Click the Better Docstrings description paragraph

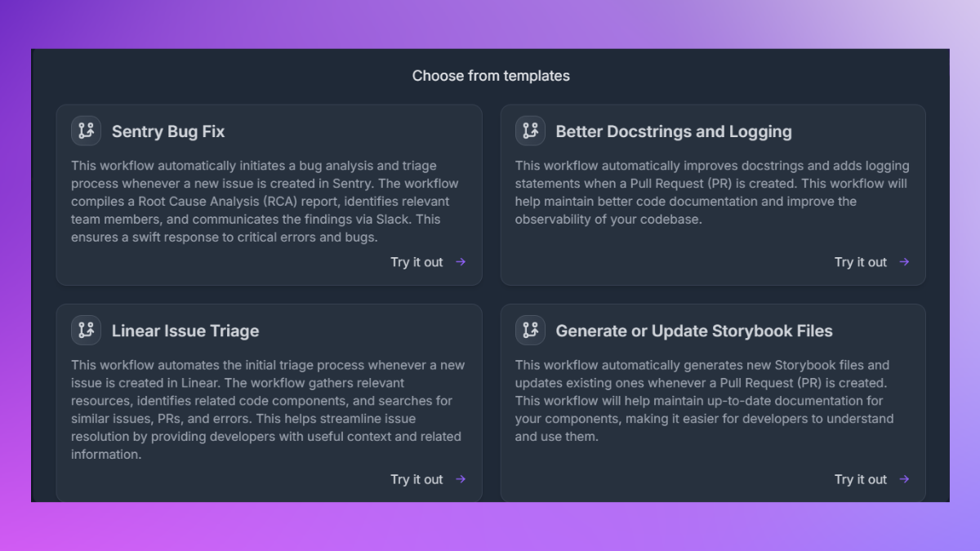click(x=712, y=193)
